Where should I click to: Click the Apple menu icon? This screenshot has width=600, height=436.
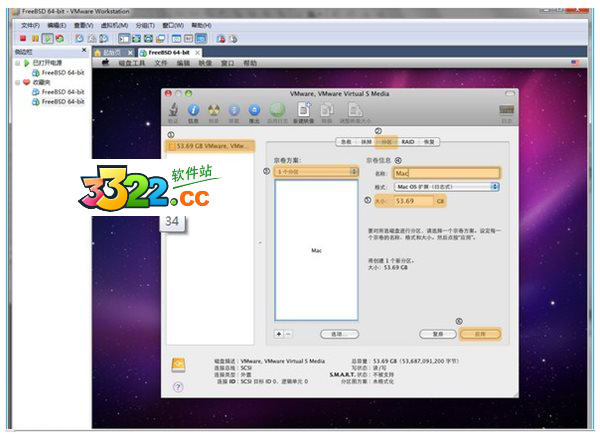[105, 62]
